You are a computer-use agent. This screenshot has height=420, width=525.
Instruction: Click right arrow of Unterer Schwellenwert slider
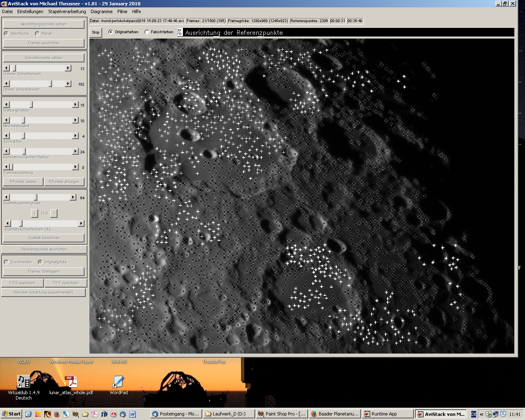[68, 68]
